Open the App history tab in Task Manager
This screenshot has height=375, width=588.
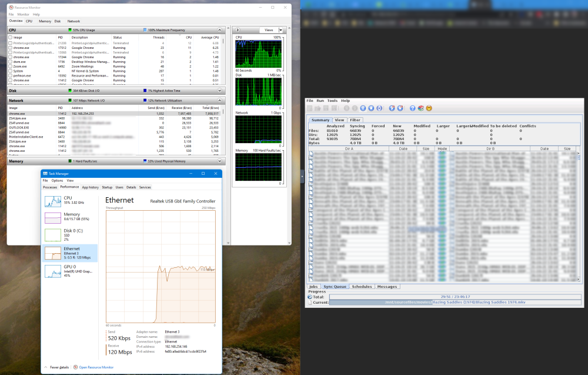pyautogui.click(x=91, y=187)
